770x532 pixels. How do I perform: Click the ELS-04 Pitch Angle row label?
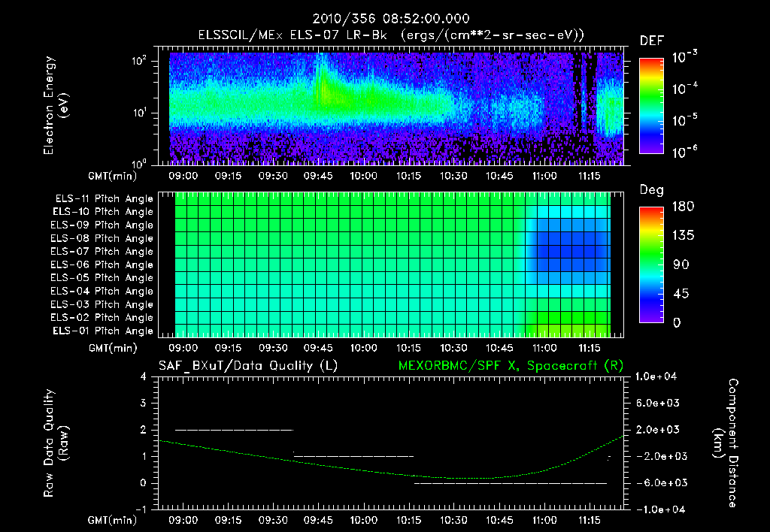102,291
